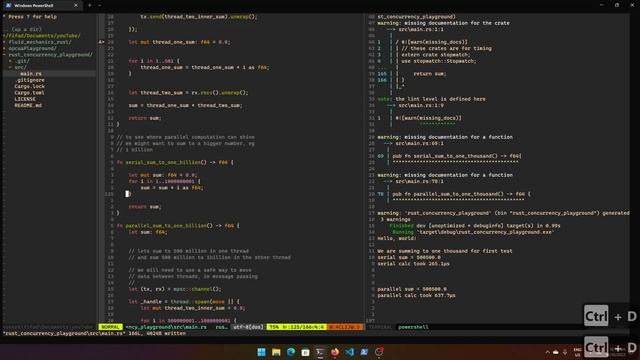Open the ENG US language switcher

pos(577,352)
